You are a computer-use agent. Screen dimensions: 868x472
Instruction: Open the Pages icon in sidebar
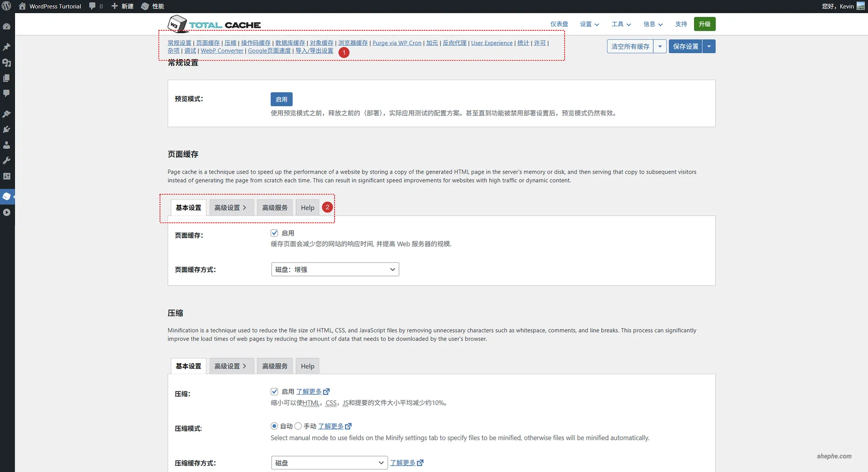7,78
